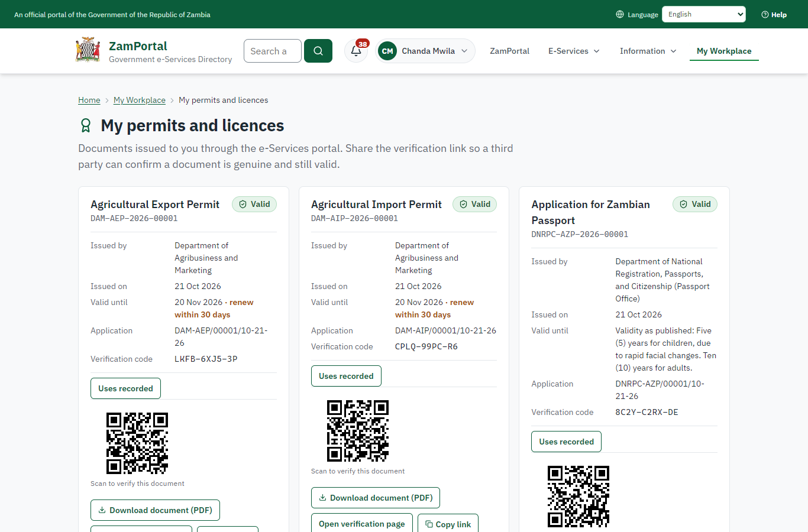Click the permit number DNRPC-AZP-2026-00001

[x=580, y=234]
